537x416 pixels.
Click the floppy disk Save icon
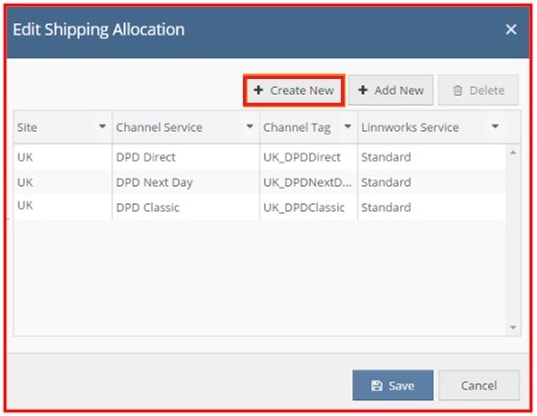tap(377, 386)
